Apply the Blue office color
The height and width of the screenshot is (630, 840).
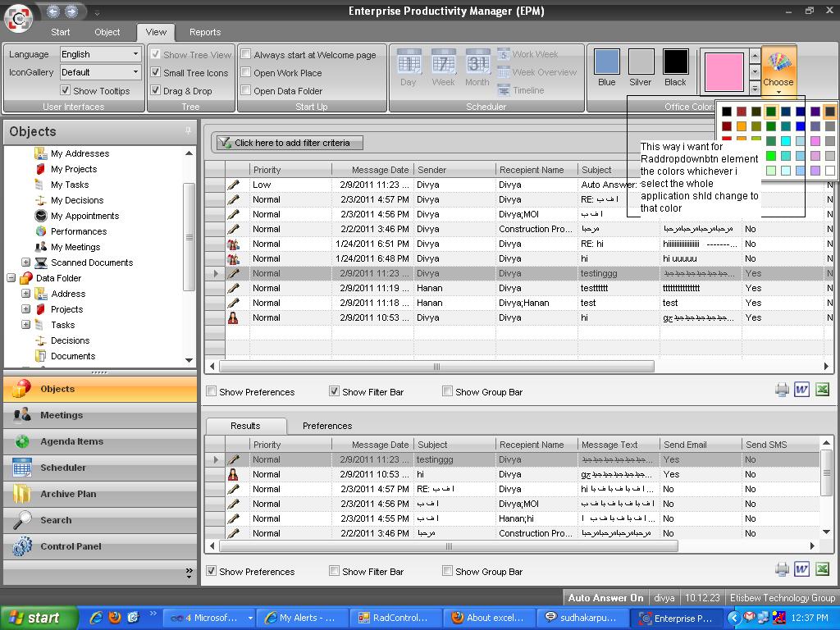click(x=606, y=67)
